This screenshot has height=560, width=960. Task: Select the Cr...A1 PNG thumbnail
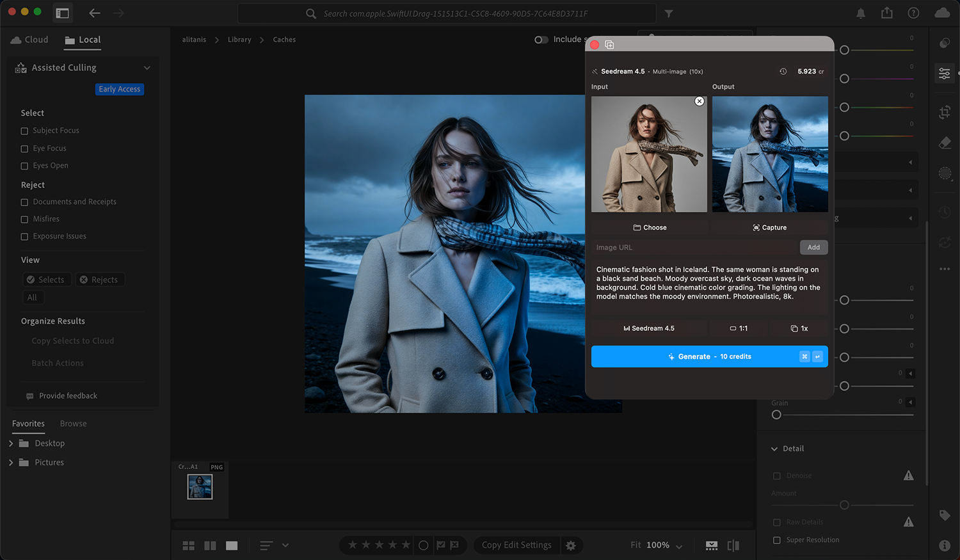tap(200, 488)
